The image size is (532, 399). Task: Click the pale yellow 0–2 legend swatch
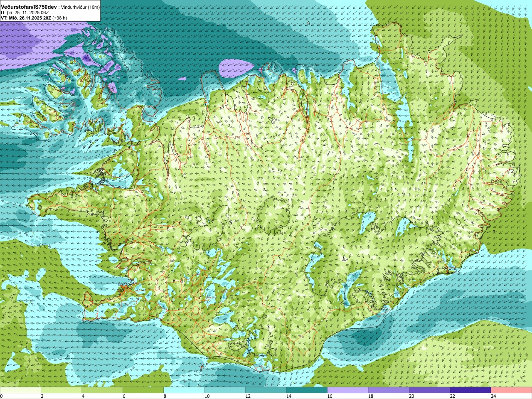point(20,390)
